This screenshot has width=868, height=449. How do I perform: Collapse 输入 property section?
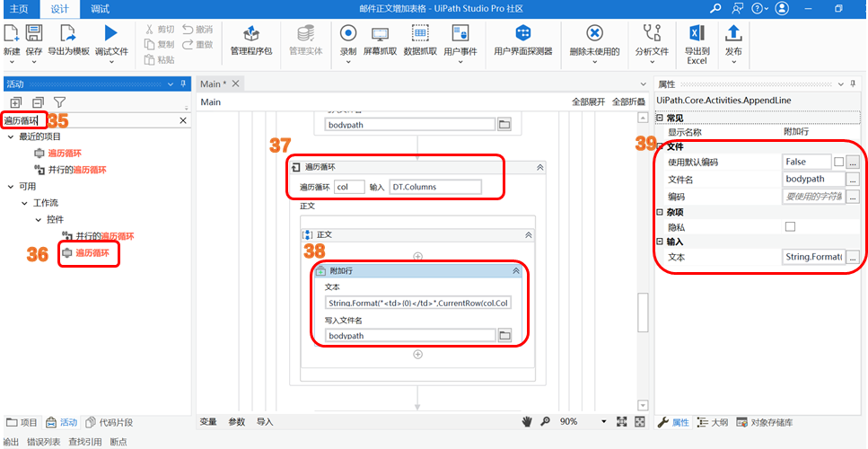660,242
